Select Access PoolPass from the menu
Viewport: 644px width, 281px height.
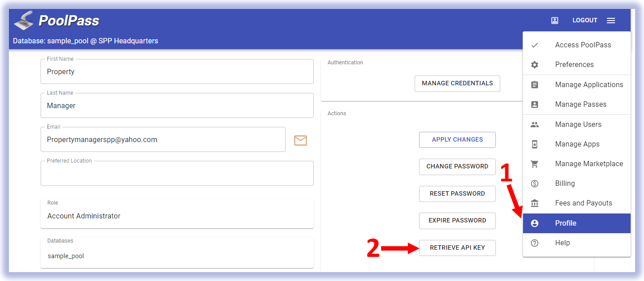577,45
